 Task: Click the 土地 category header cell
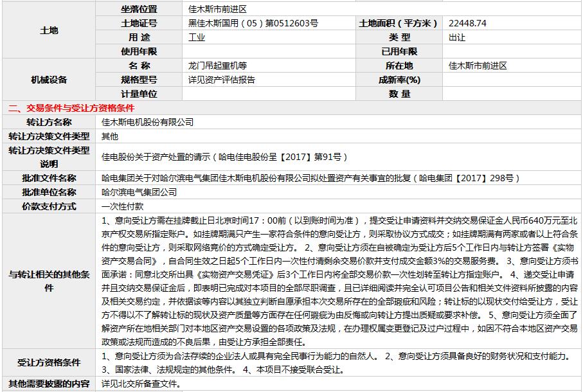point(49,30)
